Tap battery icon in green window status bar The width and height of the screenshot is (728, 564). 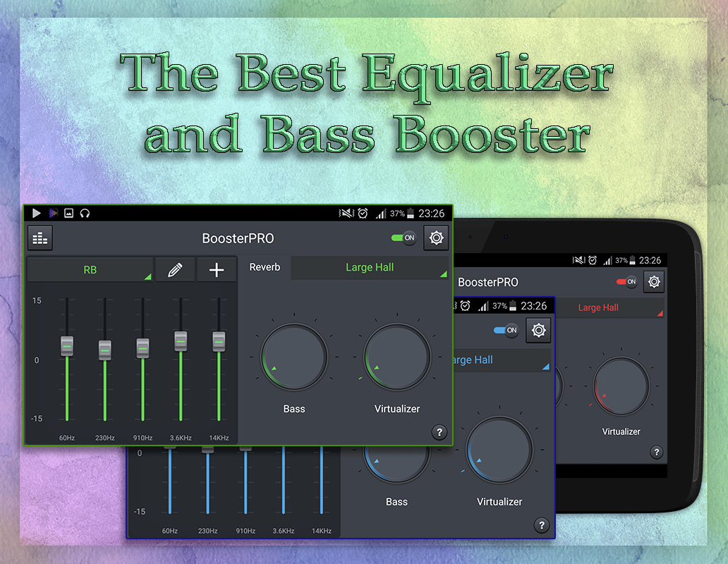[411, 214]
